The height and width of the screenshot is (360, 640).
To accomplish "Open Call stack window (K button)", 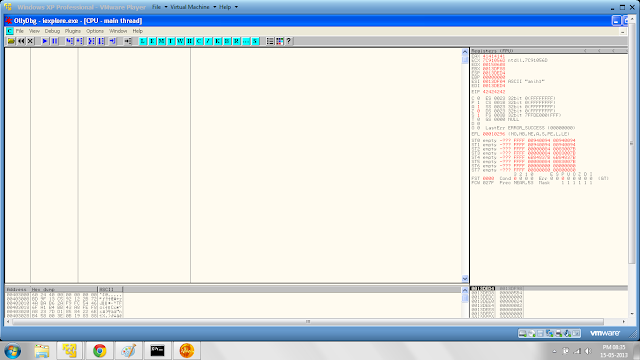I will 218,41.
